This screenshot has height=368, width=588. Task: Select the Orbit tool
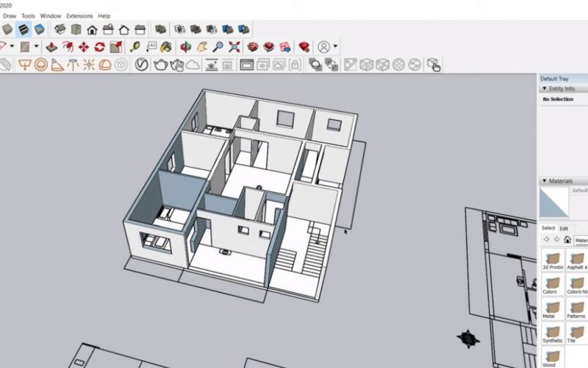[x=186, y=47]
